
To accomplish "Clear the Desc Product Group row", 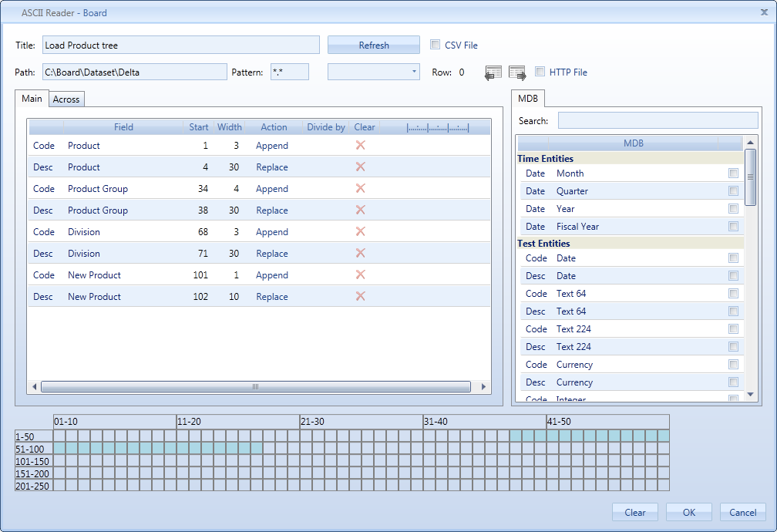I will click(360, 210).
